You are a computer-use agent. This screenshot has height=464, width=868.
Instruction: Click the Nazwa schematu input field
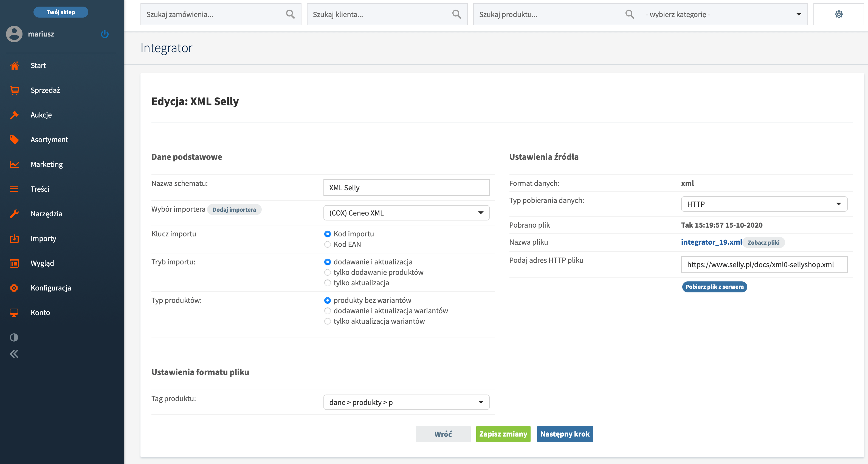[406, 188]
